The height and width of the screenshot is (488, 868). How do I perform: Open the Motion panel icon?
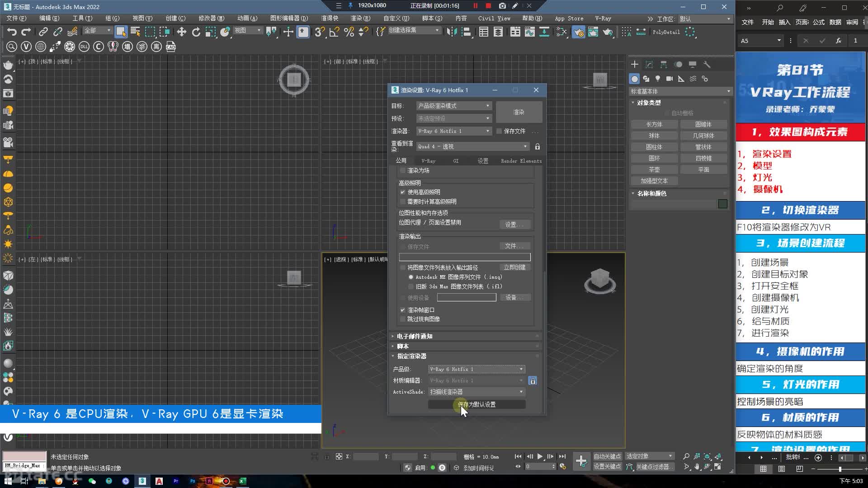[678, 64]
